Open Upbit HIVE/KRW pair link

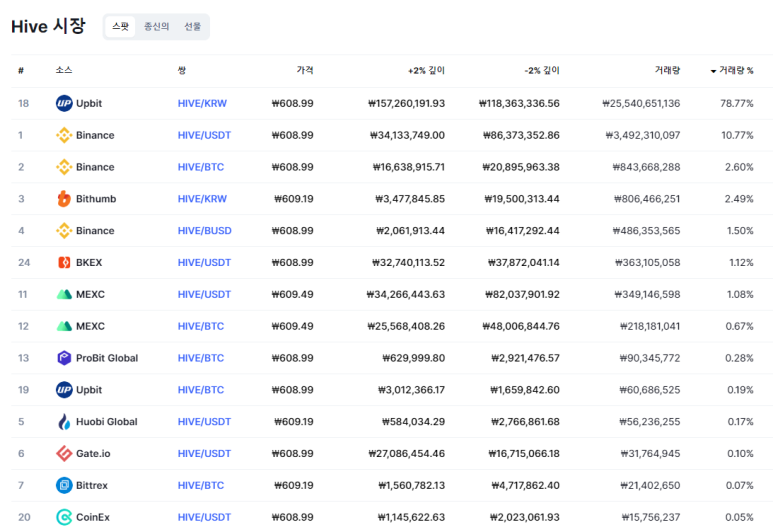click(x=202, y=103)
